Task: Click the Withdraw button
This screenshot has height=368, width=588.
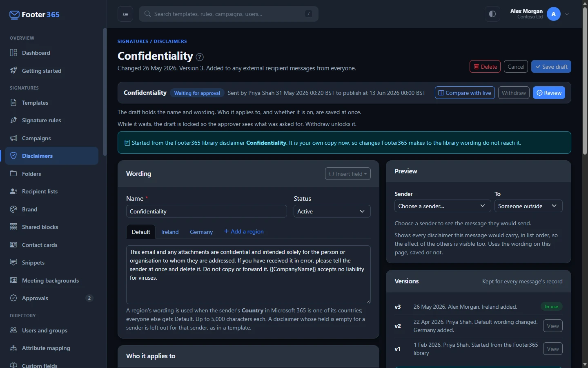Action: (x=514, y=93)
